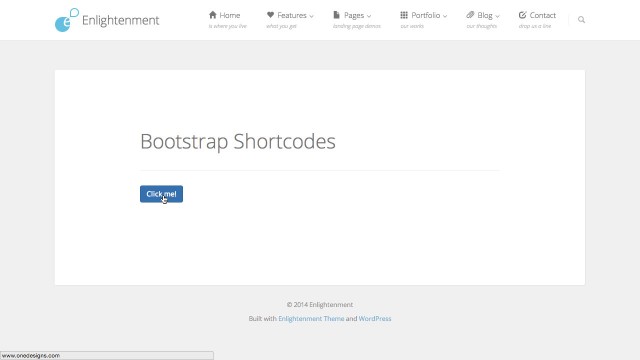This screenshot has height=360, width=640.
Task: Click the heart icon beside Features
Action: [x=270, y=15]
